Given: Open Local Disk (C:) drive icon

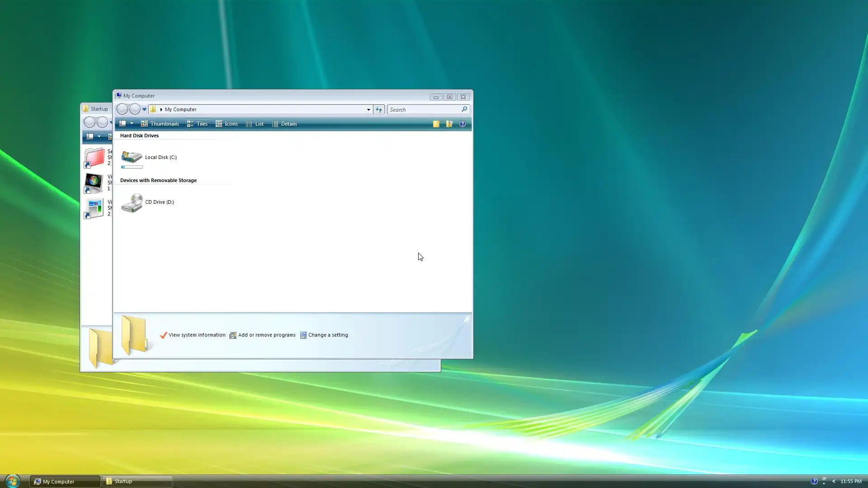Looking at the screenshot, I should [x=132, y=157].
